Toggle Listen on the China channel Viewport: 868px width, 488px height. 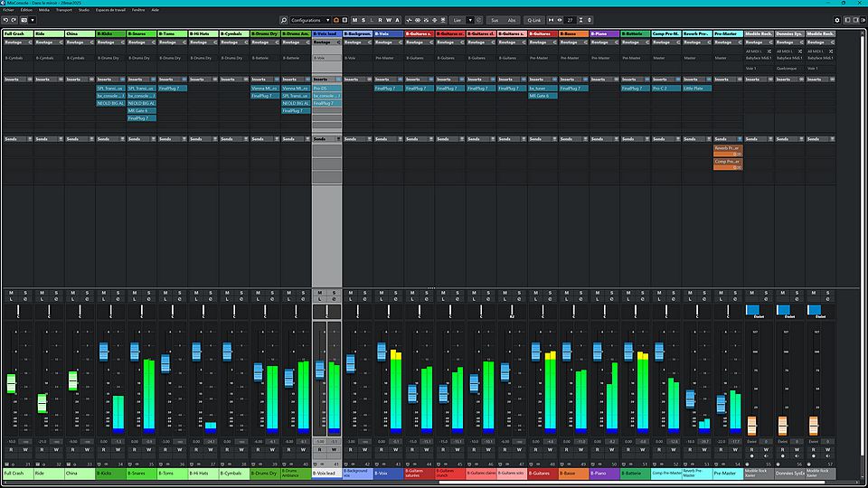click(72, 300)
